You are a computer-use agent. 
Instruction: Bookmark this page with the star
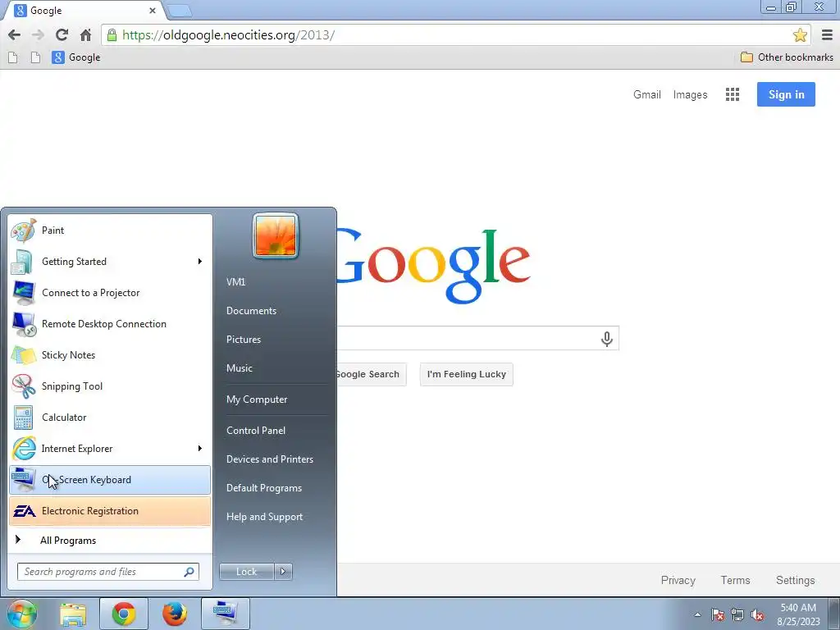(x=800, y=35)
